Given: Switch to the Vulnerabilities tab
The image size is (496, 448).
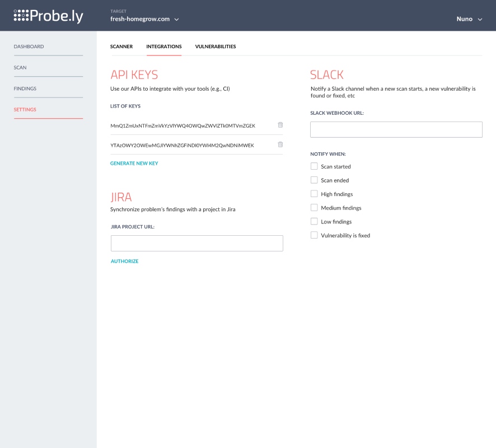Looking at the screenshot, I should (216, 46).
